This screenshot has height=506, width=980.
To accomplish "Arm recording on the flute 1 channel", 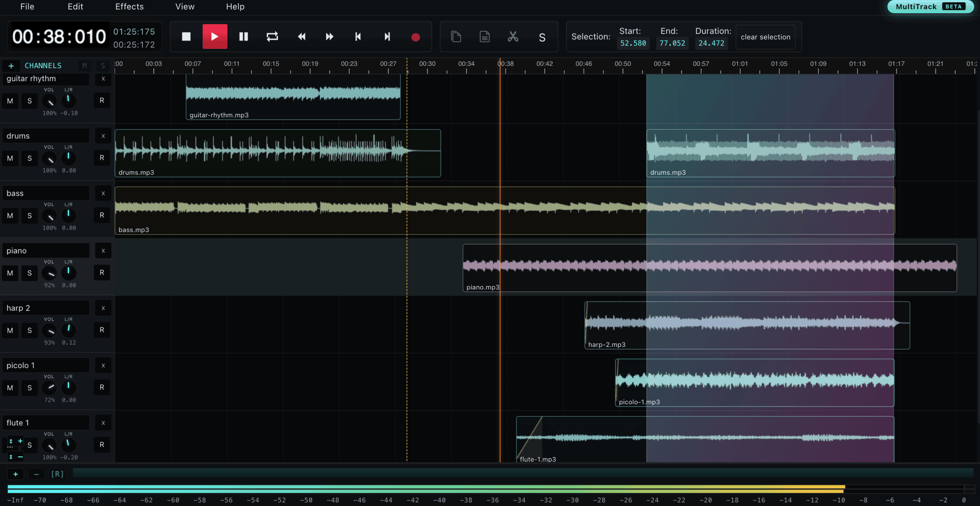I will [102, 445].
